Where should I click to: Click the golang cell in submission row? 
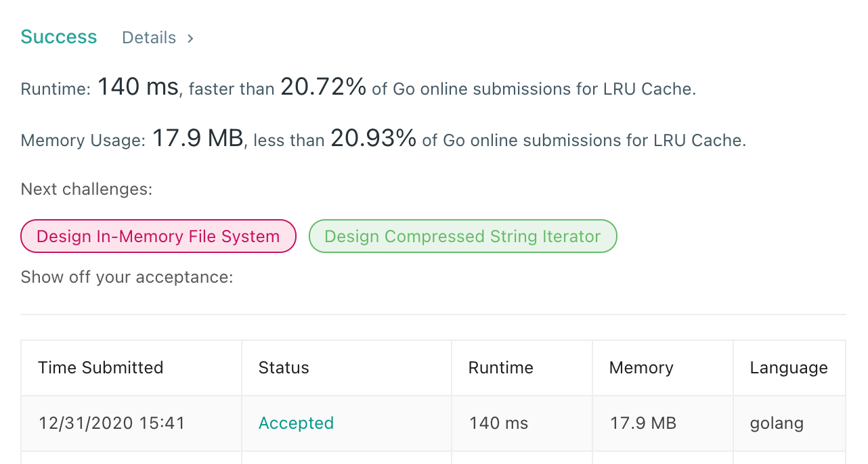point(777,423)
